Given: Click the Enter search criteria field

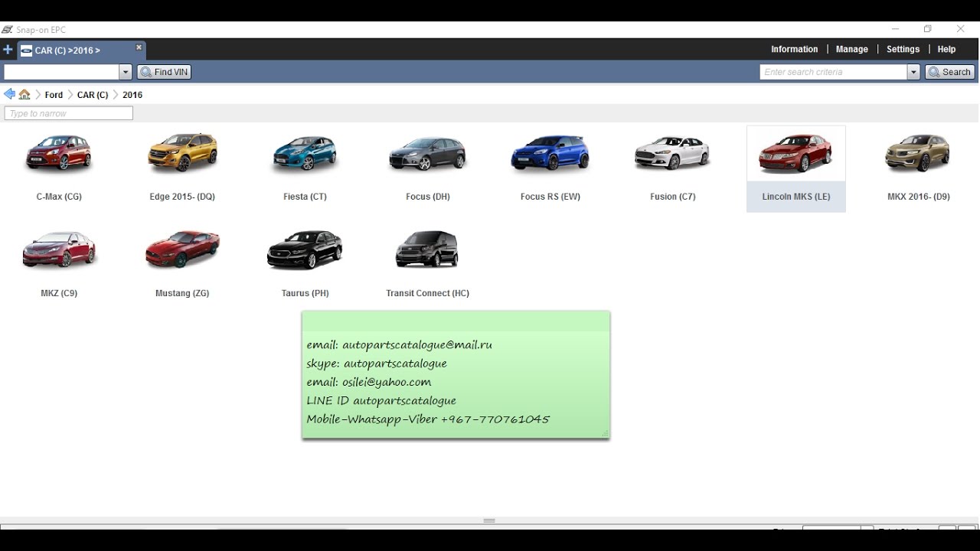Looking at the screenshot, I should click(833, 72).
